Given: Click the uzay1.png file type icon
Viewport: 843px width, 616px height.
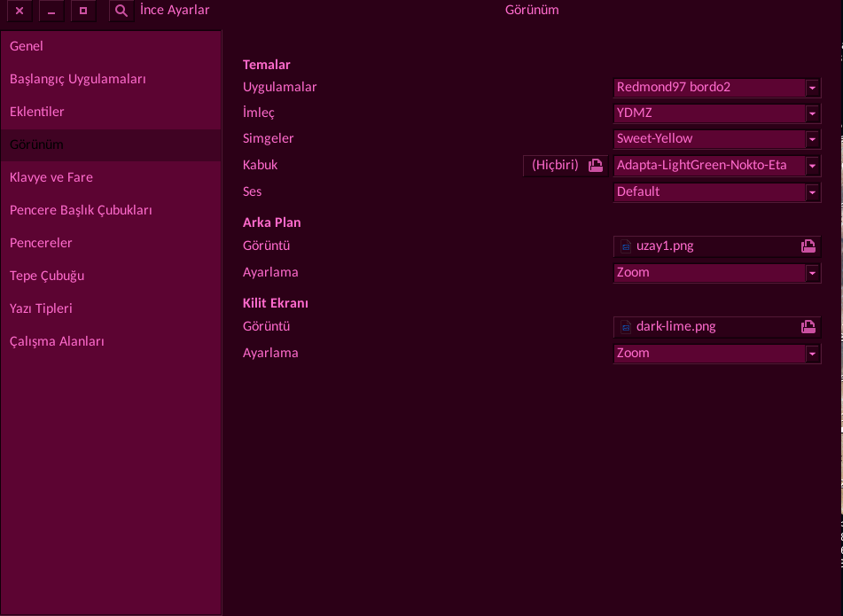Looking at the screenshot, I should (x=626, y=246).
